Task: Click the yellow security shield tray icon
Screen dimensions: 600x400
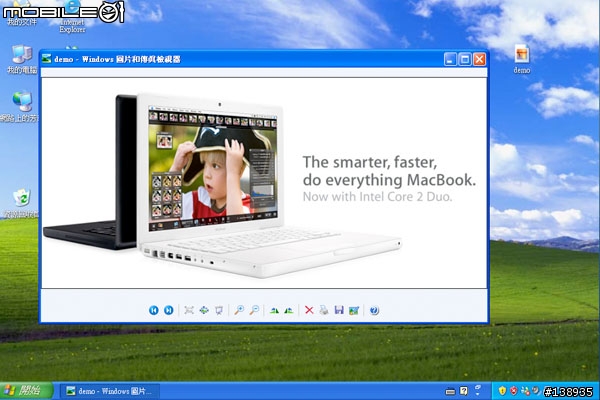Action: (x=502, y=391)
